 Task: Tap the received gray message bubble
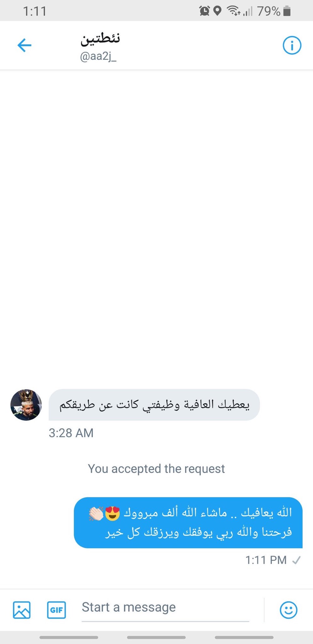pos(154,405)
